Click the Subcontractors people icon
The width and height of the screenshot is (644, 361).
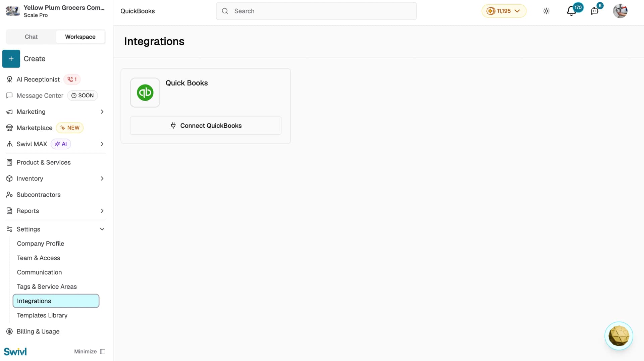coord(9,195)
